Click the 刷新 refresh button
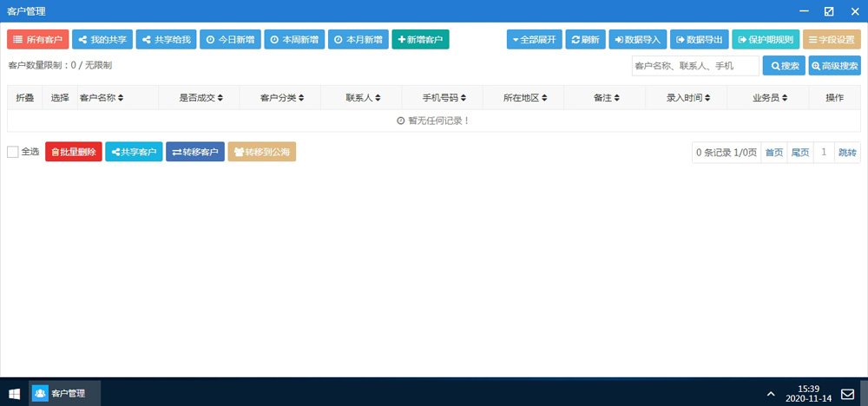This screenshot has width=868, height=406. 585,40
